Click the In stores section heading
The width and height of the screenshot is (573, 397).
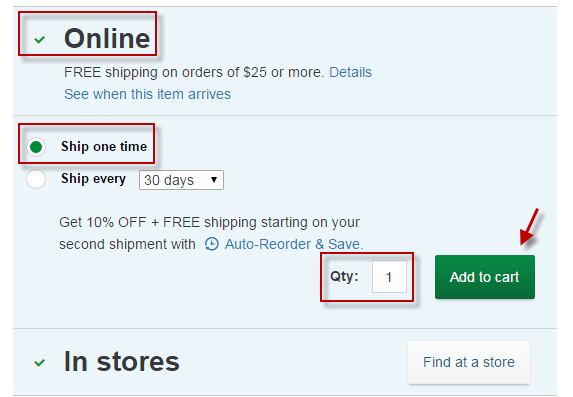(121, 362)
